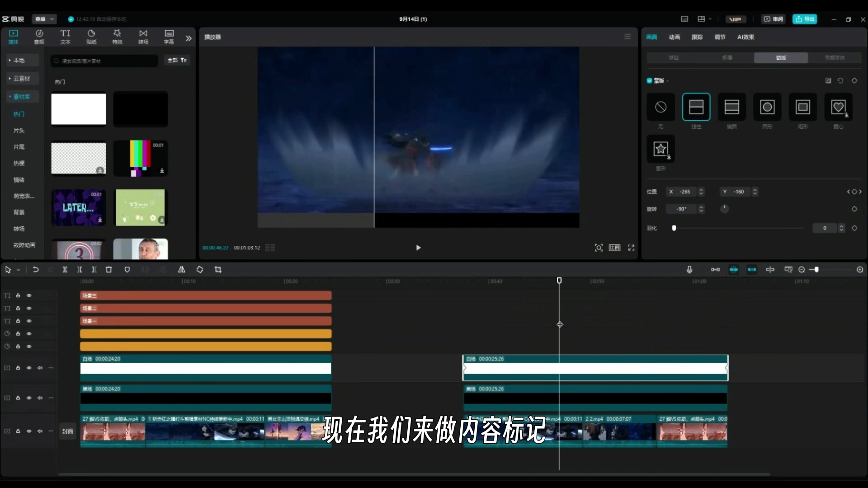Click the 审阅 review button
This screenshot has height=488, width=868.
pyautogui.click(x=774, y=19)
